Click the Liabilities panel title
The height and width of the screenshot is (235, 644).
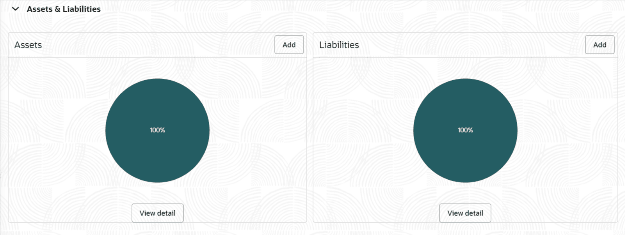(339, 45)
